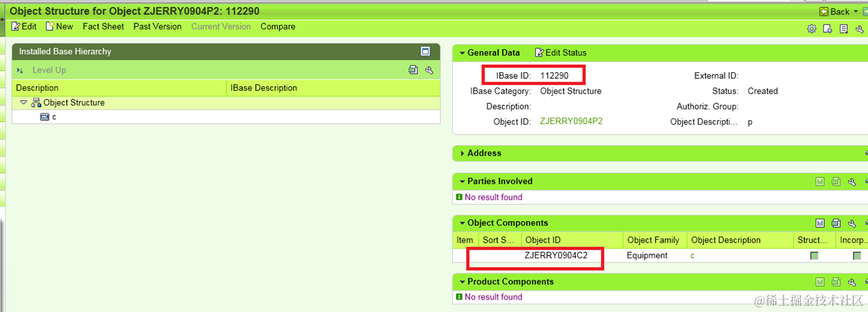Click the Status value Created
The image size is (868, 312).
click(763, 91)
